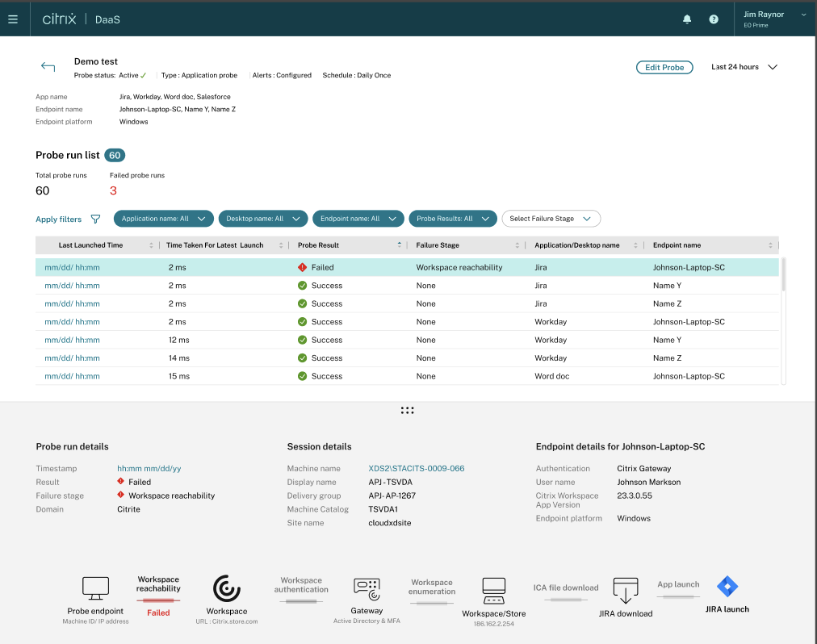Viewport: 817px width, 644px height.
Task: Click the notifications bell icon
Action: pyautogui.click(x=687, y=19)
